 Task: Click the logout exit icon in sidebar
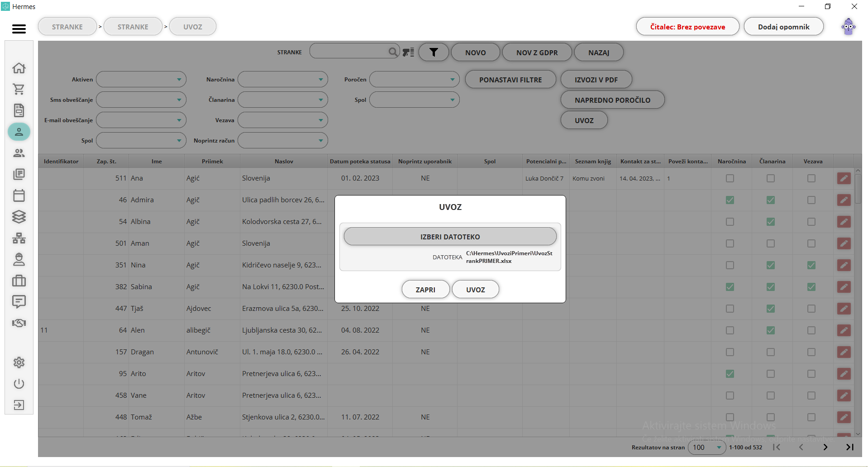tap(19, 405)
